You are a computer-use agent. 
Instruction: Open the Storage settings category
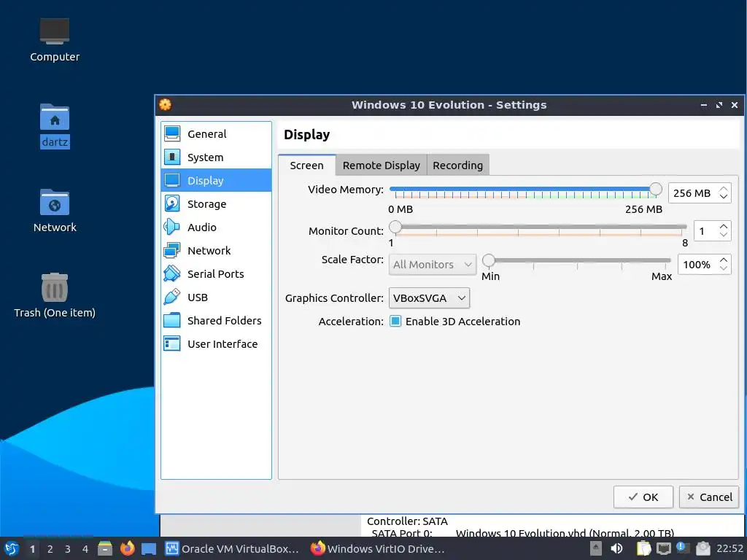216,204
